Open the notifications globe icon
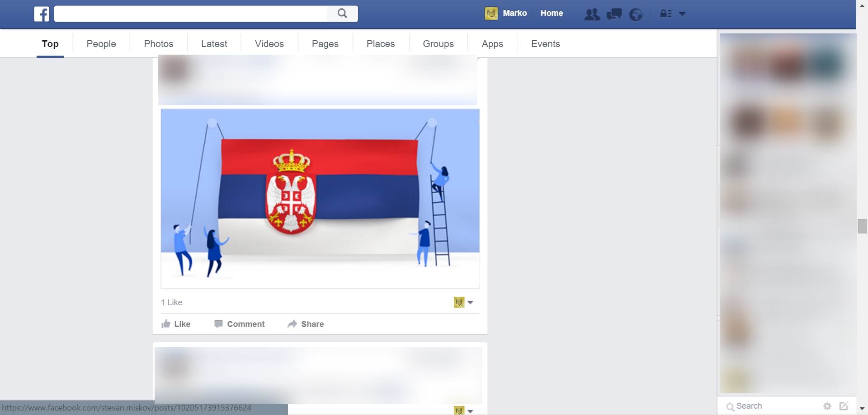 pos(636,14)
